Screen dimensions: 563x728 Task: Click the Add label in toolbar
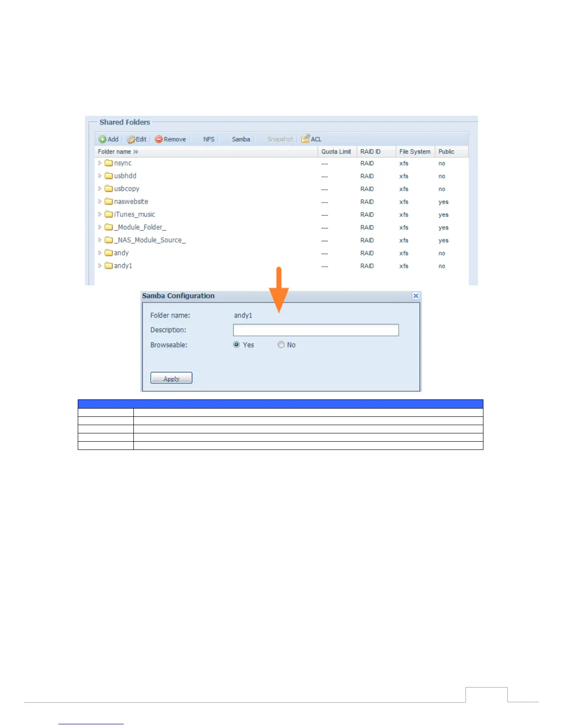click(113, 139)
